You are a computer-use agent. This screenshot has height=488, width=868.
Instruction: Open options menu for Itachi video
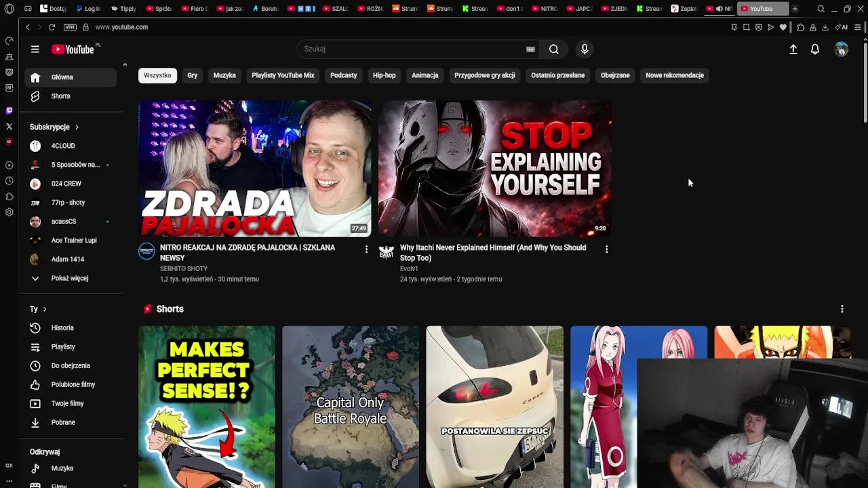click(x=606, y=249)
